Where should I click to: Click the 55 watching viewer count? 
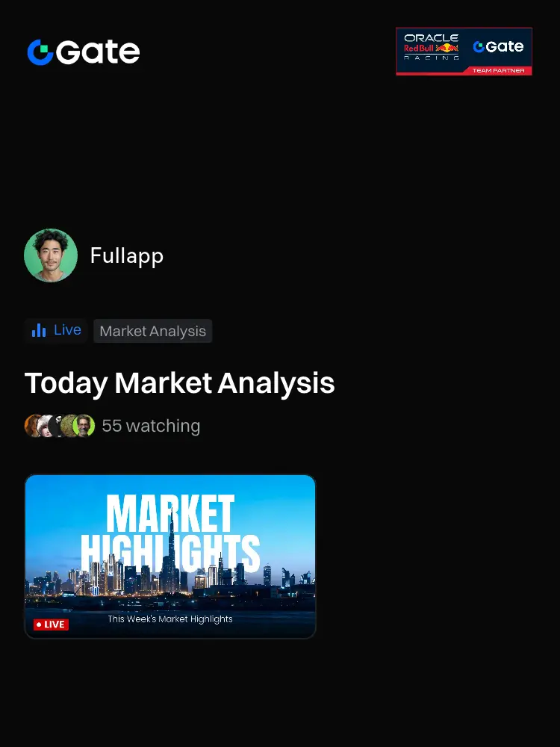151,426
